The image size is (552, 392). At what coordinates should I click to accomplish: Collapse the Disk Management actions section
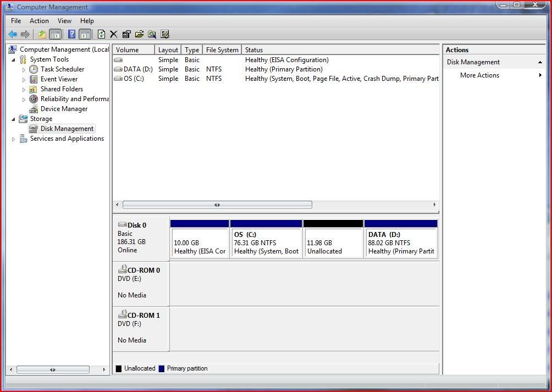click(540, 62)
